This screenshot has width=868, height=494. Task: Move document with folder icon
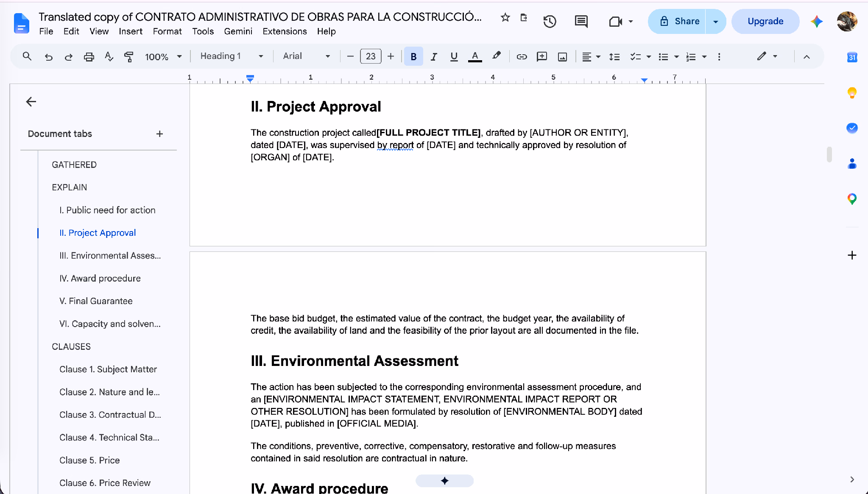(x=524, y=17)
